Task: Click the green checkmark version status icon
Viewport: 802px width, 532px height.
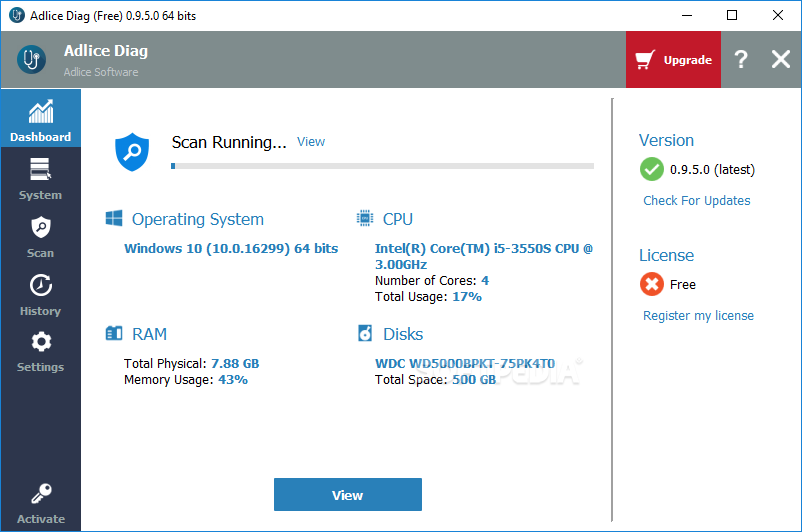Action: point(652,169)
